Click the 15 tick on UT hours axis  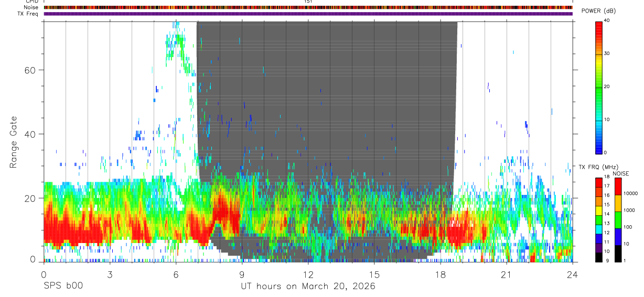click(x=374, y=274)
